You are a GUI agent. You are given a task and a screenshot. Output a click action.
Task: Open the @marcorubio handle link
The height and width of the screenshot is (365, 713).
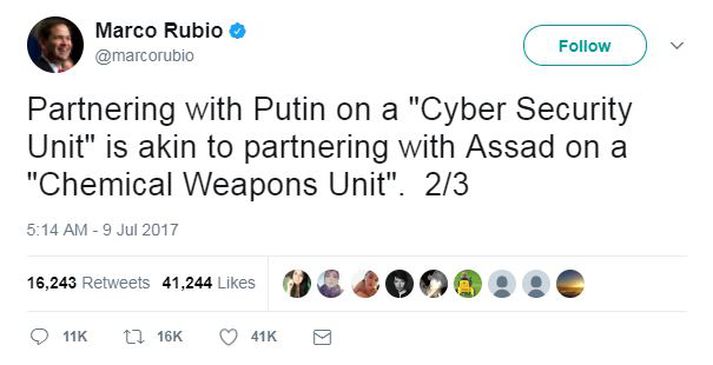[x=145, y=56]
